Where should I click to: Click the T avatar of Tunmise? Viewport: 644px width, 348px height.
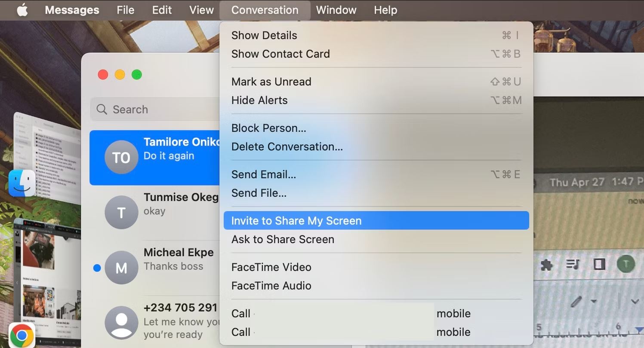(x=121, y=212)
